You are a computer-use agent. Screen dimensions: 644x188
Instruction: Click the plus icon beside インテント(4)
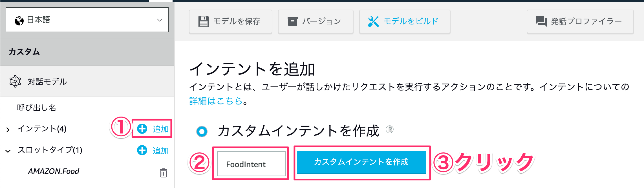(142, 129)
